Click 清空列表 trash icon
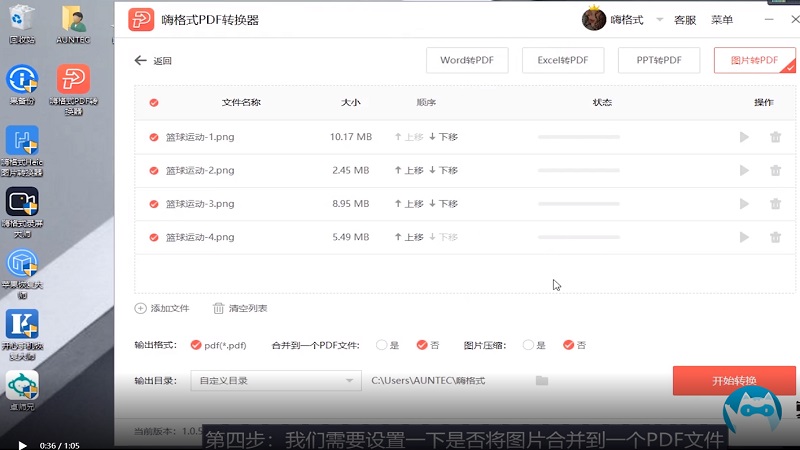This screenshot has height=450, width=800. tap(218, 308)
